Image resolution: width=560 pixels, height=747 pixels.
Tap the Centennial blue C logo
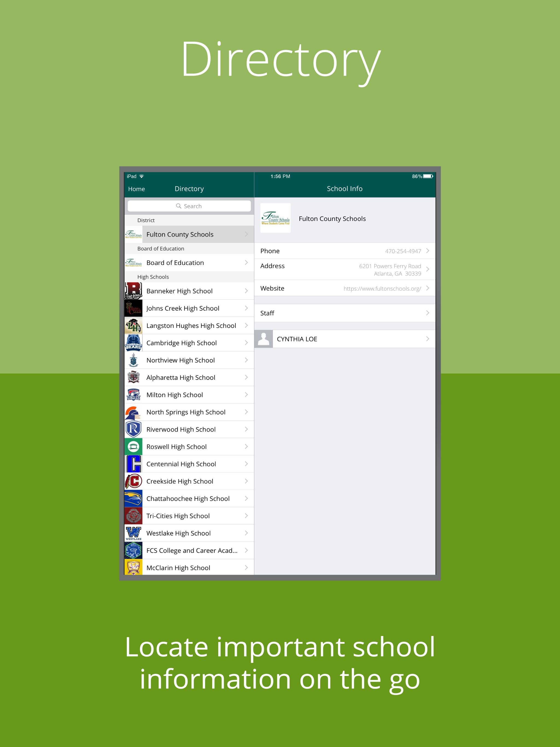[x=133, y=464]
